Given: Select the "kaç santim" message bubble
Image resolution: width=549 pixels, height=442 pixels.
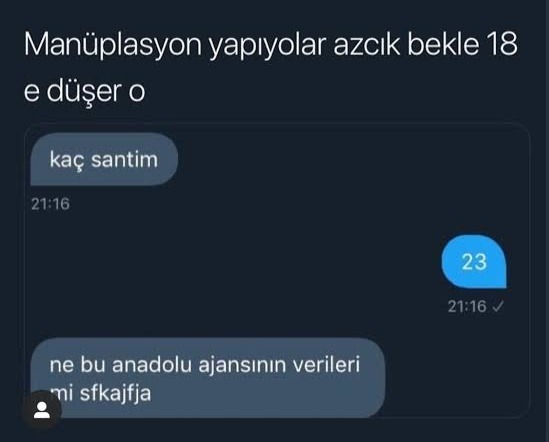Looking at the screenshot, I should click(x=104, y=159).
